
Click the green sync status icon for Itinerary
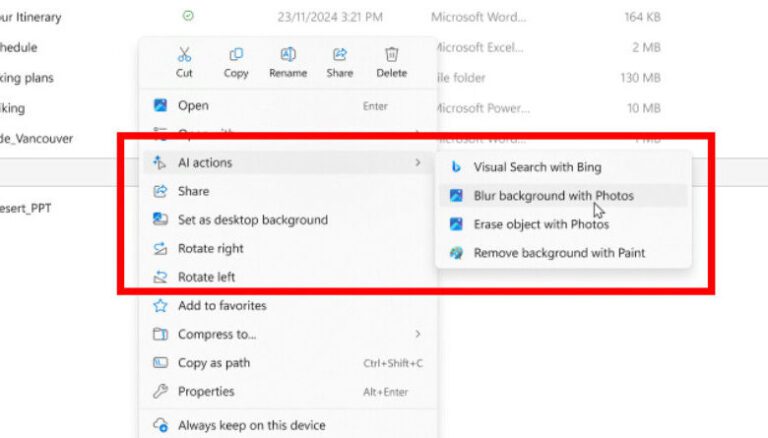(x=188, y=16)
